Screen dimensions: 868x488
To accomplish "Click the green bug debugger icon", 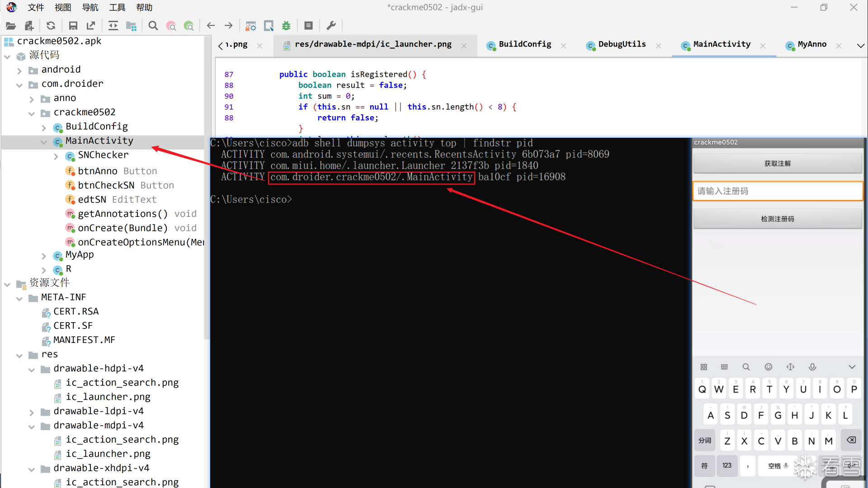I will point(286,26).
